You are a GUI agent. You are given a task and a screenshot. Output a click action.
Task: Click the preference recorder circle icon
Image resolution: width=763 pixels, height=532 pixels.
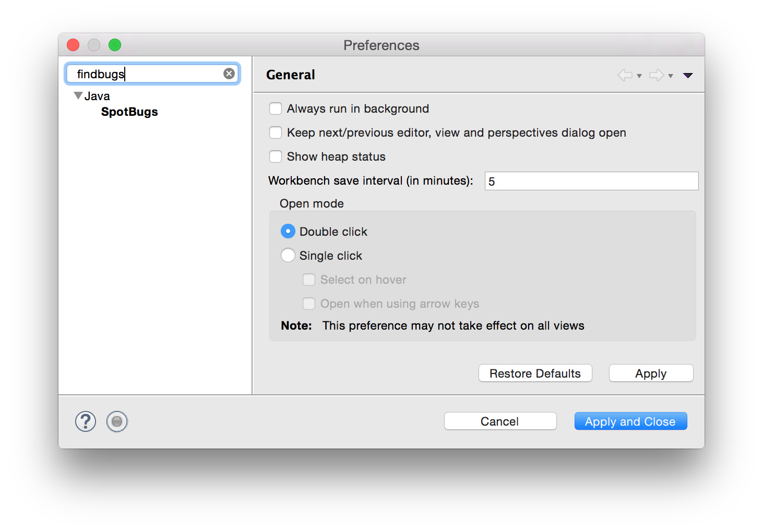point(117,421)
